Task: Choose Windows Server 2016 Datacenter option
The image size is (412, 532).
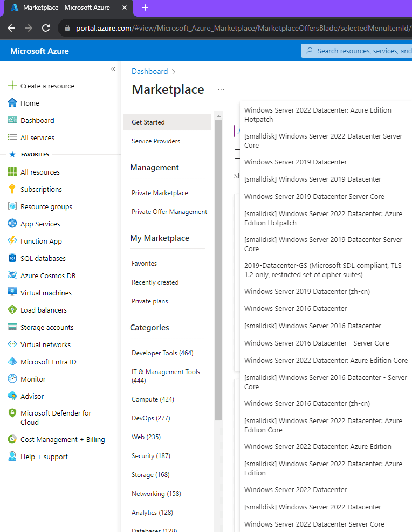Action: (x=296, y=309)
